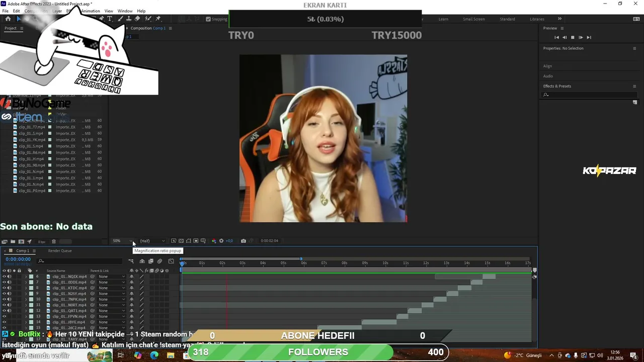644x362 pixels.
Task: Open the File menu
Action: point(5,11)
